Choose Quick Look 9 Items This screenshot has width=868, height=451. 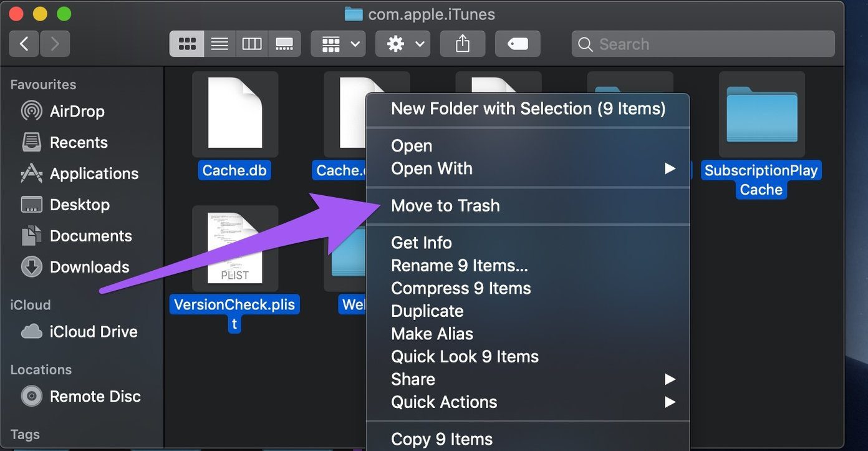[528, 357]
